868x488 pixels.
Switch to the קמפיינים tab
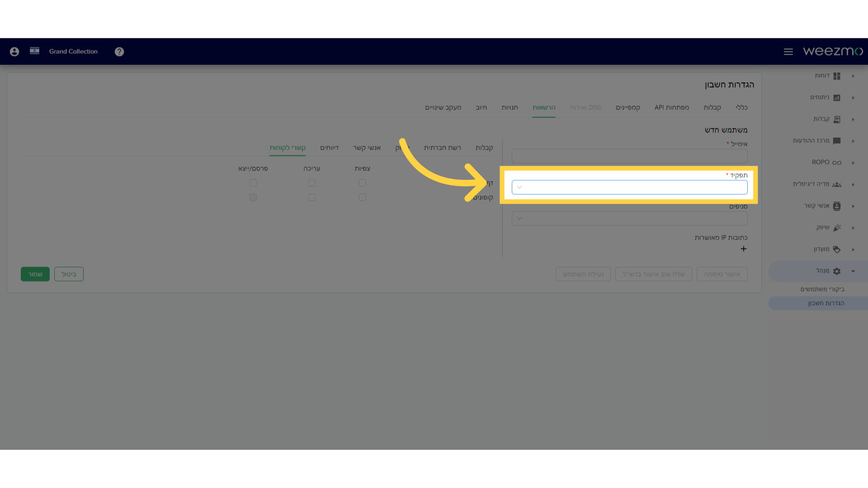[628, 108]
